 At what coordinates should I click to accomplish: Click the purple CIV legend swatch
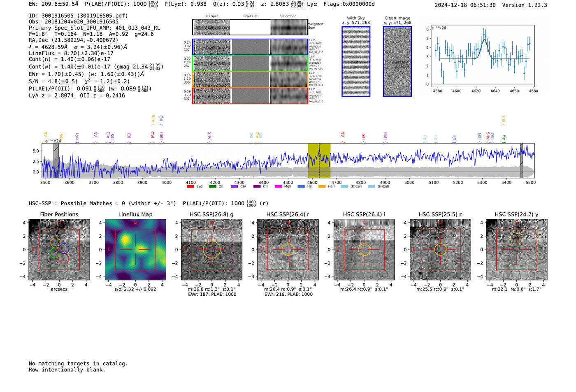[235, 186]
